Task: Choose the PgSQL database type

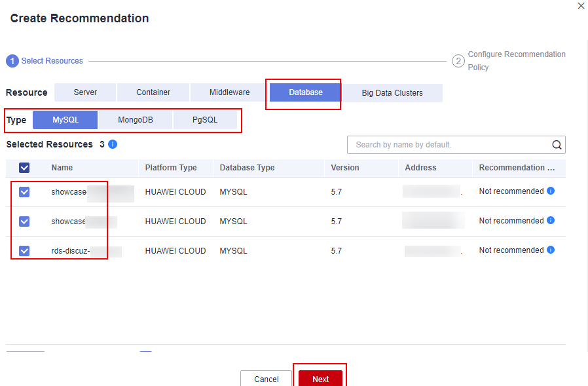Action: click(x=205, y=120)
